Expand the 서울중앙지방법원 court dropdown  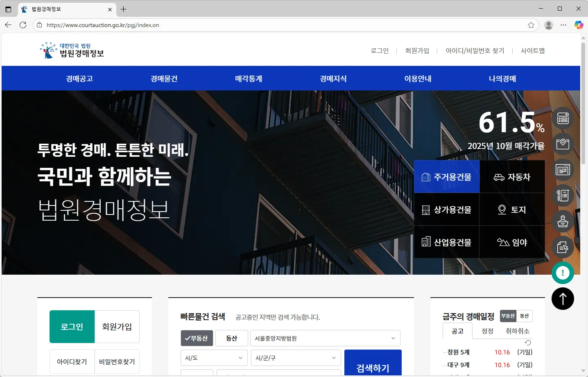[x=325, y=338]
